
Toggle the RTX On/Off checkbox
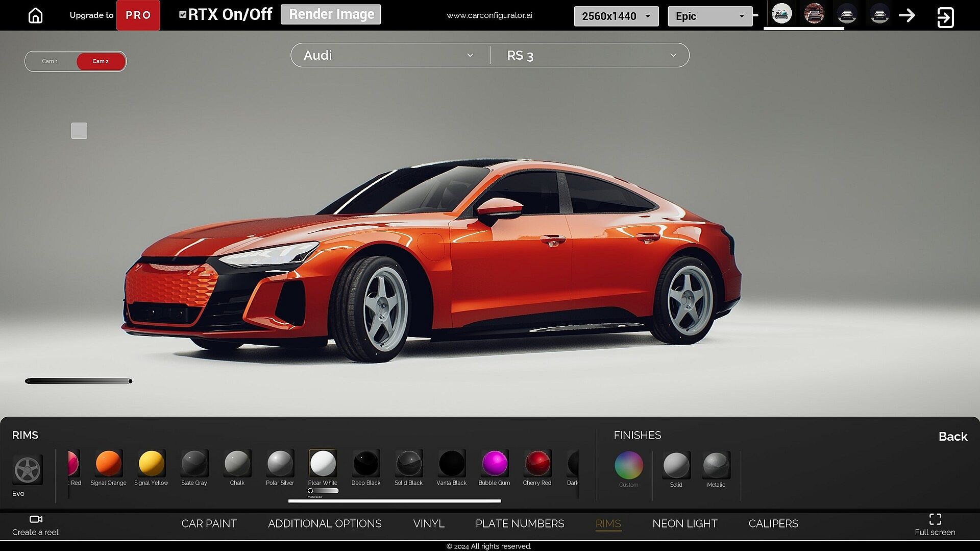click(183, 14)
